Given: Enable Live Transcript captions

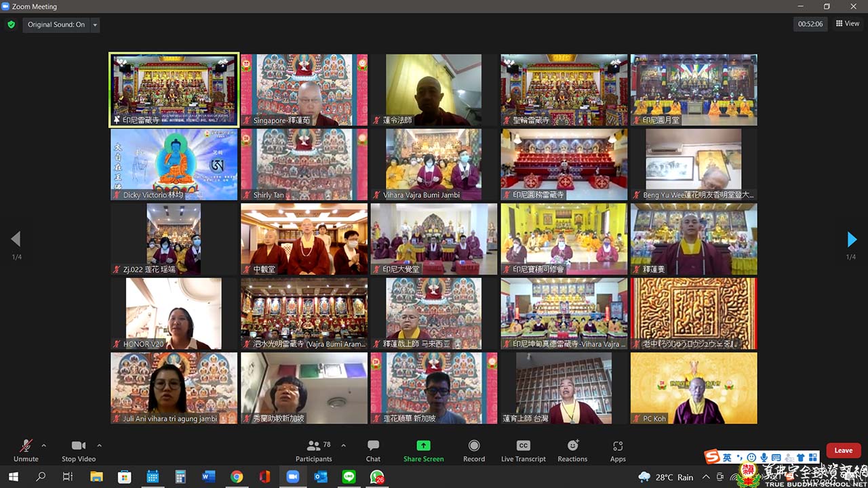Looking at the screenshot, I should 523,450.
